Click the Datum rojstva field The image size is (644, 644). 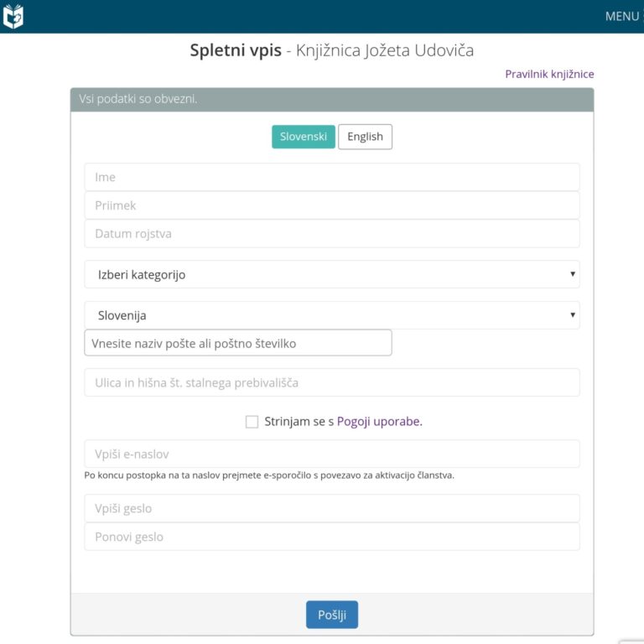[x=332, y=234]
